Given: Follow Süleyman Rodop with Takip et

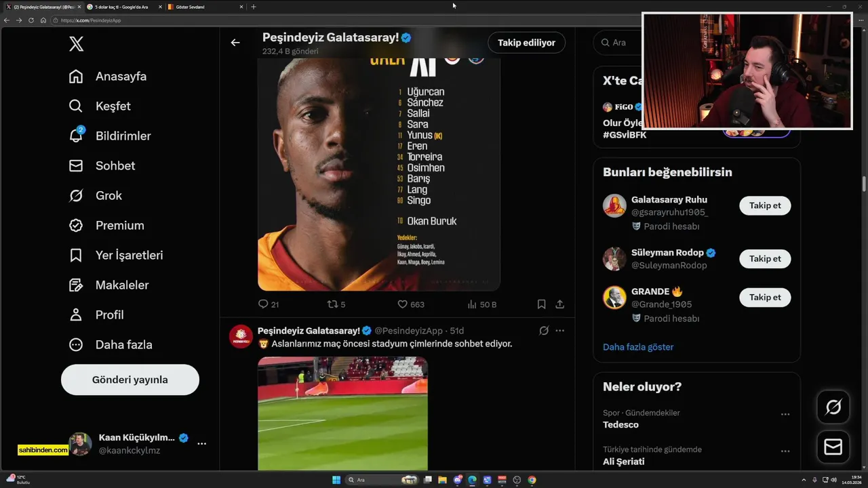Looking at the screenshot, I should coord(765,259).
